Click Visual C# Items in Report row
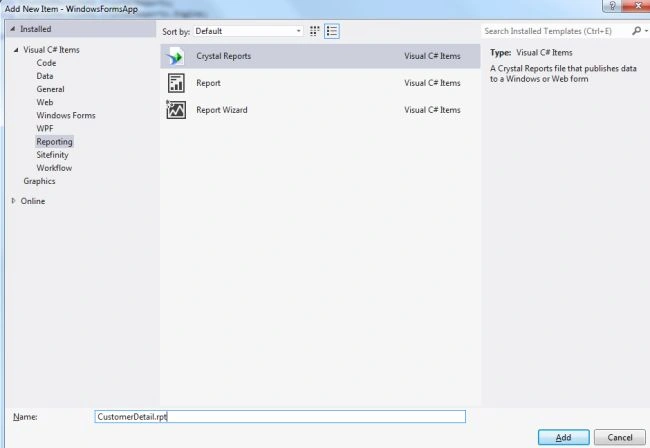The height and width of the screenshot is (448, 650). [432, 83]
